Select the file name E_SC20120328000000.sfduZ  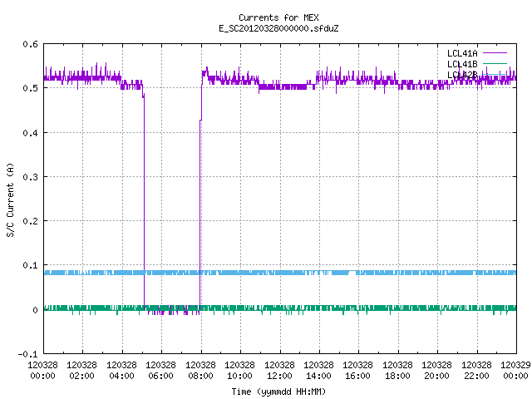click(278, 28)
